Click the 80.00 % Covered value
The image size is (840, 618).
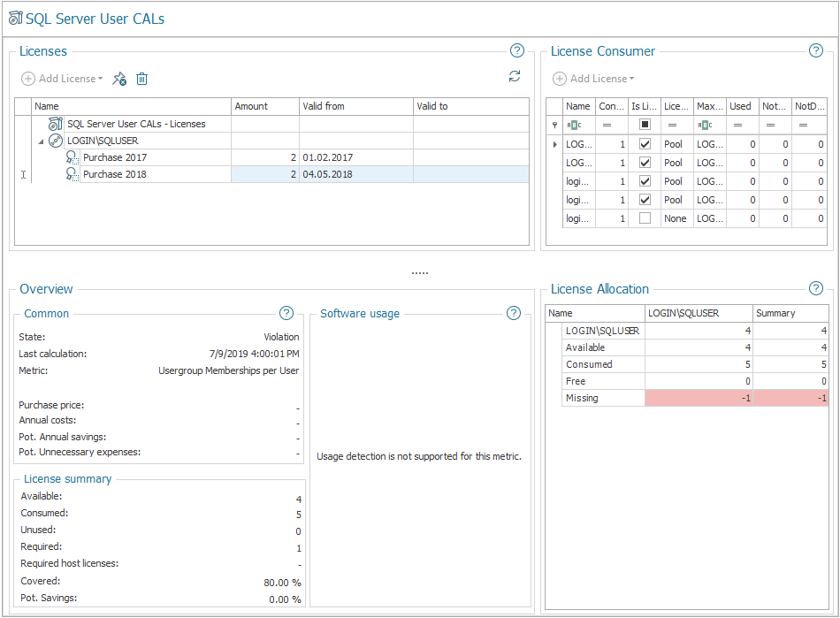282,583
